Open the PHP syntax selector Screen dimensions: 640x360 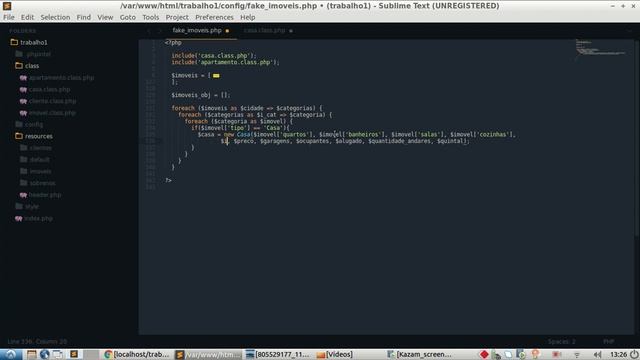(609, 341)
